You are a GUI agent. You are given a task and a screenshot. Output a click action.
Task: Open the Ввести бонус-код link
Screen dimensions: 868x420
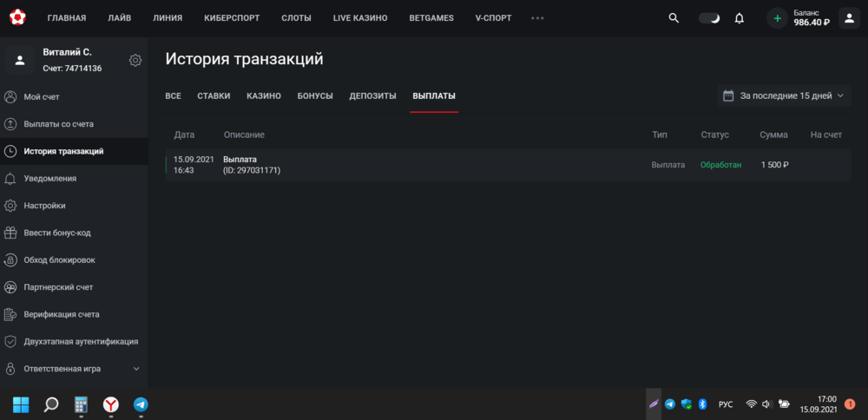[57, 233]
